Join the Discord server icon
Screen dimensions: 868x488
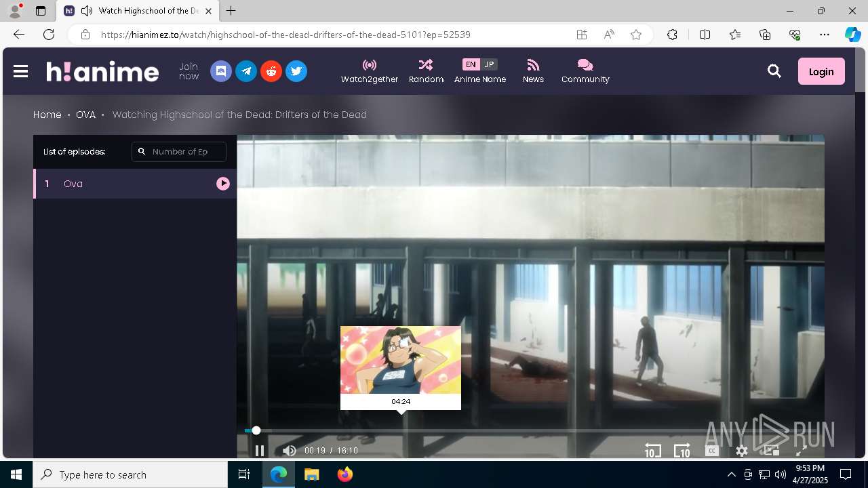point(221,71)
